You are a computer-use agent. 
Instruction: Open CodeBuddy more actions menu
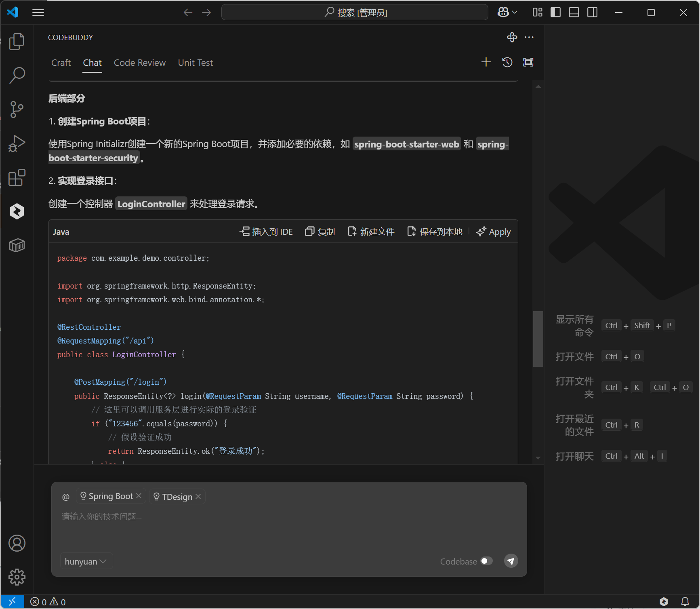point(529,37)
